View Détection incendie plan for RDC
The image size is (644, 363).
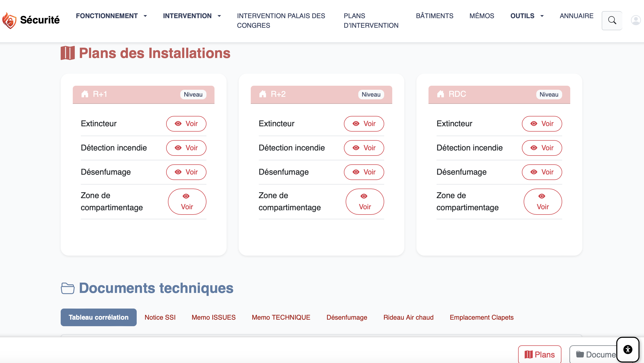[542, 148]
